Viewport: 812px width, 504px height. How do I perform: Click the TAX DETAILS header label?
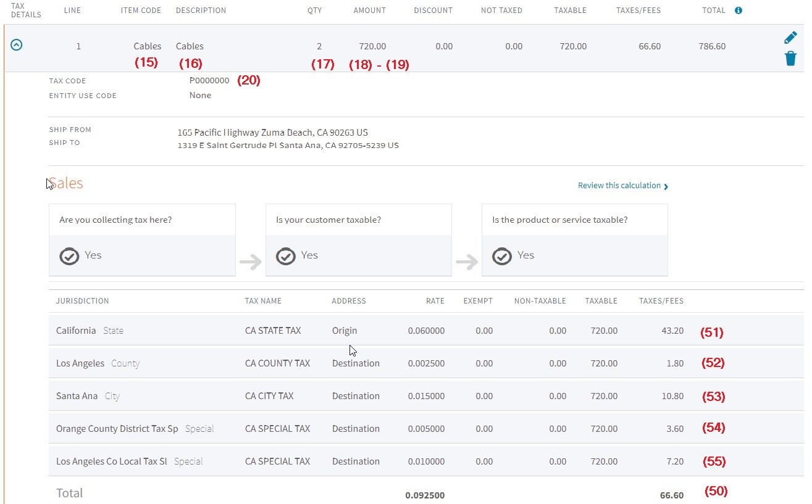click(25, 10)
